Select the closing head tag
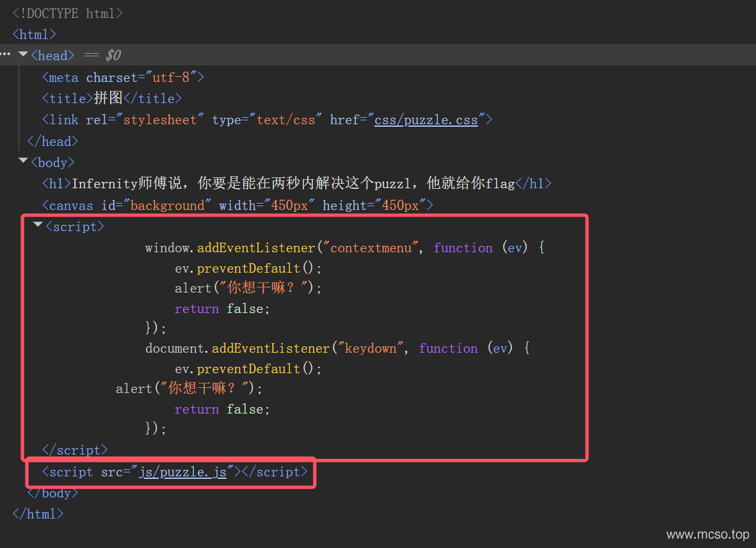 pos(52,141)
